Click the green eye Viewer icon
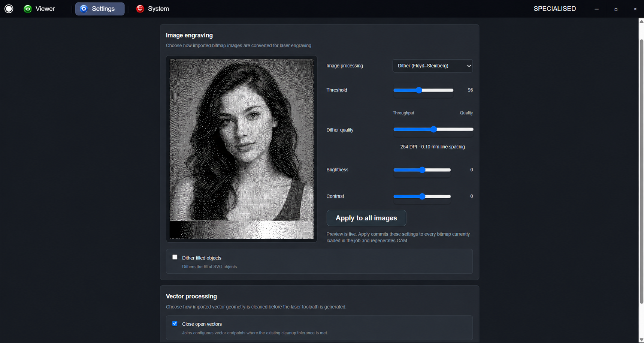 (28, 9)
